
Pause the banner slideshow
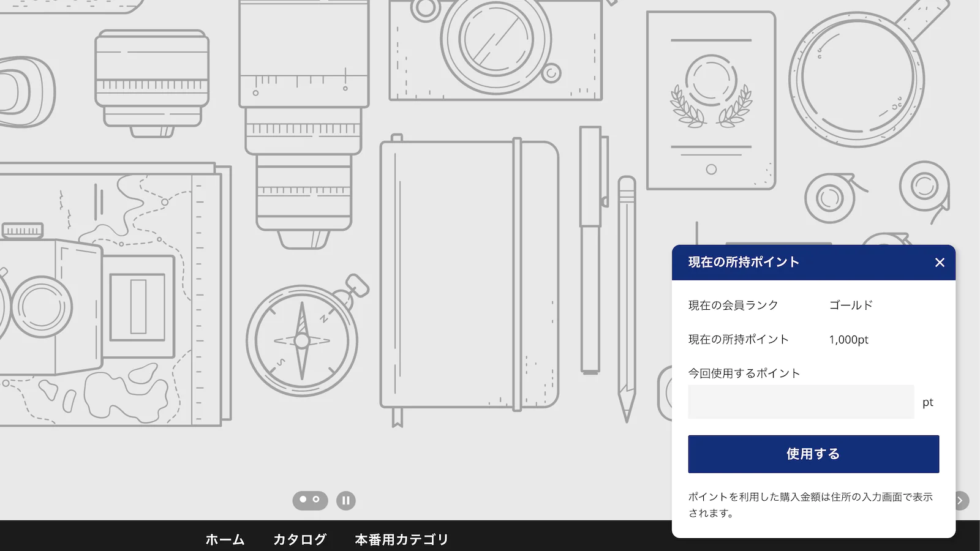click(x=345, y=501)
